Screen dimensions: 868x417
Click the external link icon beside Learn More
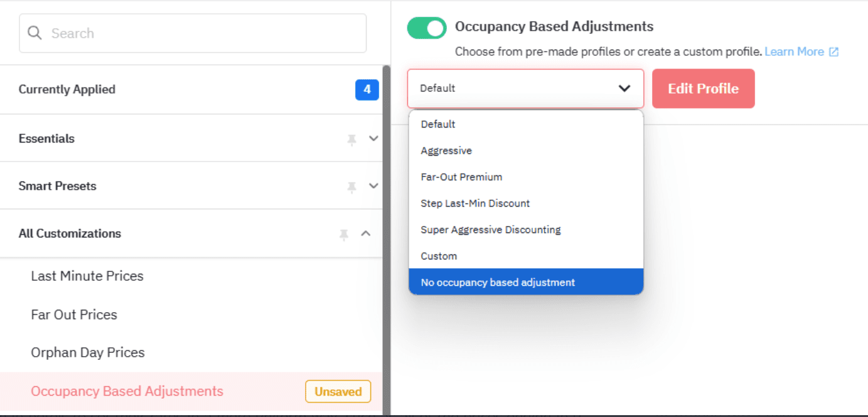pyautogui.click(x=835, y=51)
